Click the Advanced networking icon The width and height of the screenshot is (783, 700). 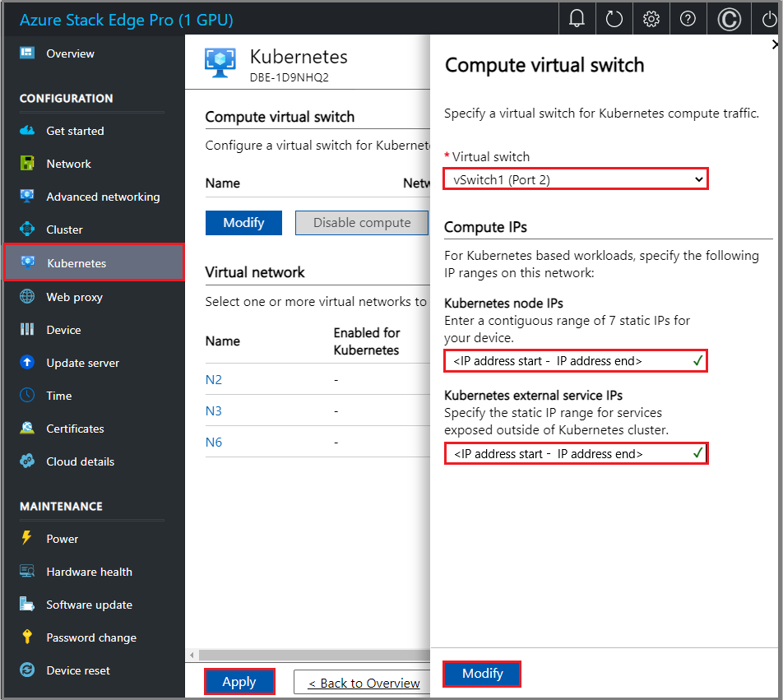[x=27, y=196]
